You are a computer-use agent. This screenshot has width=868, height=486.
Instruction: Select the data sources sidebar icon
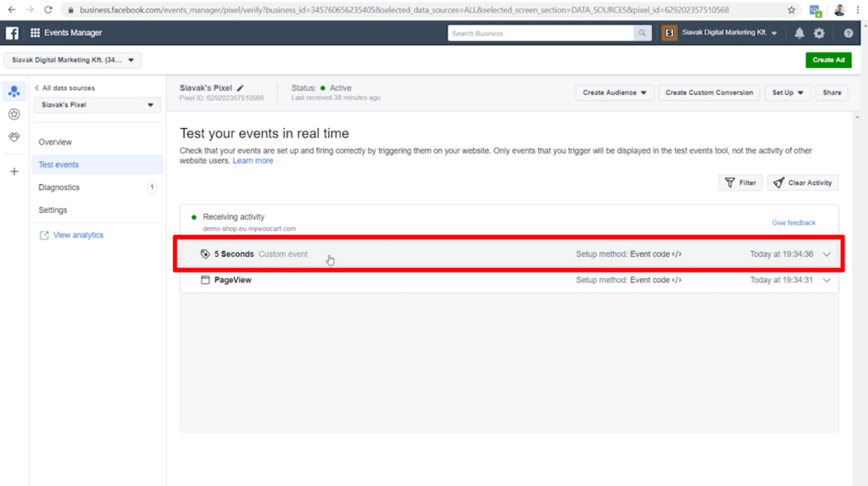click(x=14, y=92)
